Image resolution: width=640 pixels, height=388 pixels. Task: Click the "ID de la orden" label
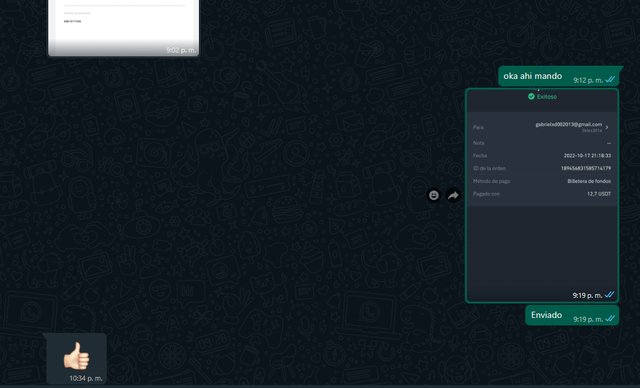489,168
